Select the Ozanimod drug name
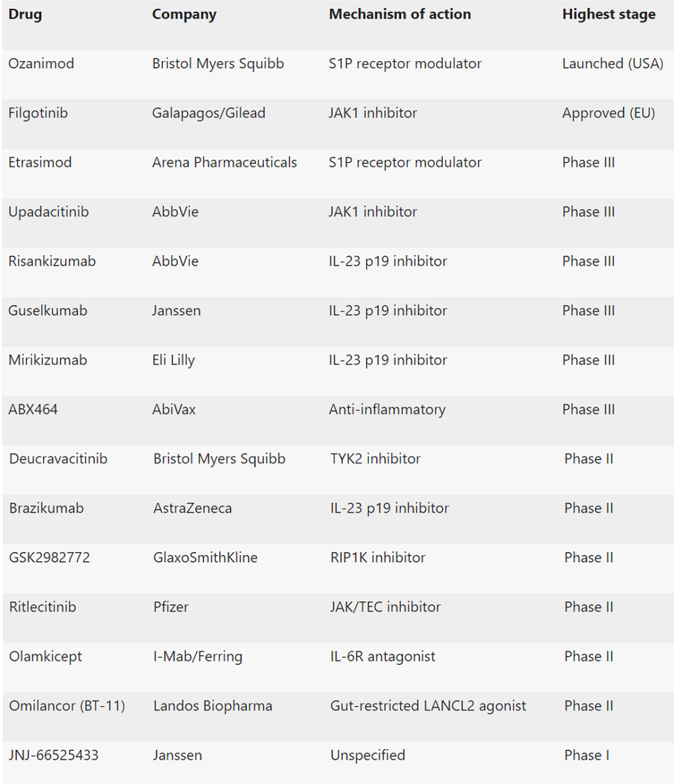This screenshot has width=674, height=784. [41, 64]
